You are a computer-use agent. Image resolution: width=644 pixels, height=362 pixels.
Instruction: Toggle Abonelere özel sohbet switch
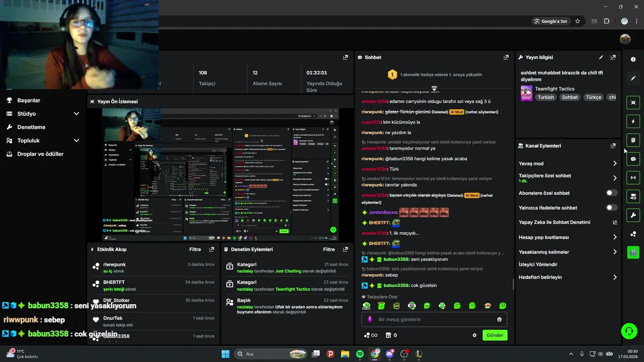(611, 193)
